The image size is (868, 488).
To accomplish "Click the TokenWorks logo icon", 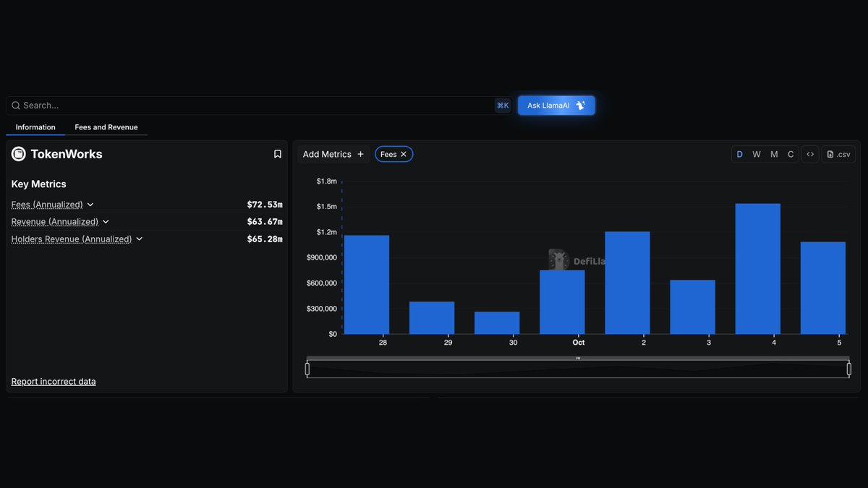I will pyautogui.click(x=19, y=154).
